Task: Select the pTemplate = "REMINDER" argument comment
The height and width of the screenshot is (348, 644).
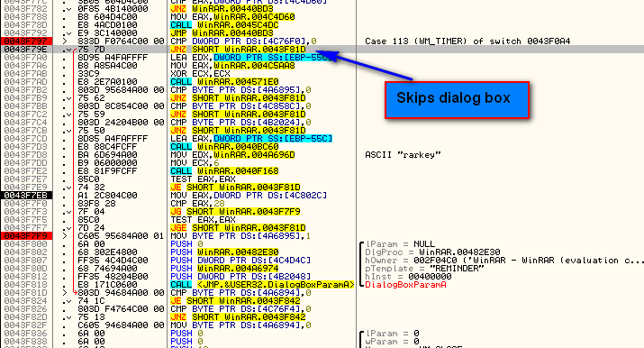Action: point(424,269)
